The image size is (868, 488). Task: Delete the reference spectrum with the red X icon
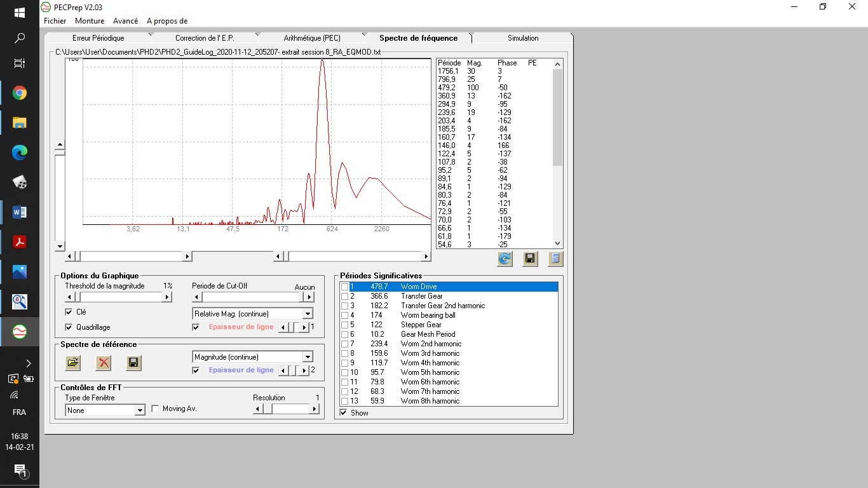(x=104, y=363)
